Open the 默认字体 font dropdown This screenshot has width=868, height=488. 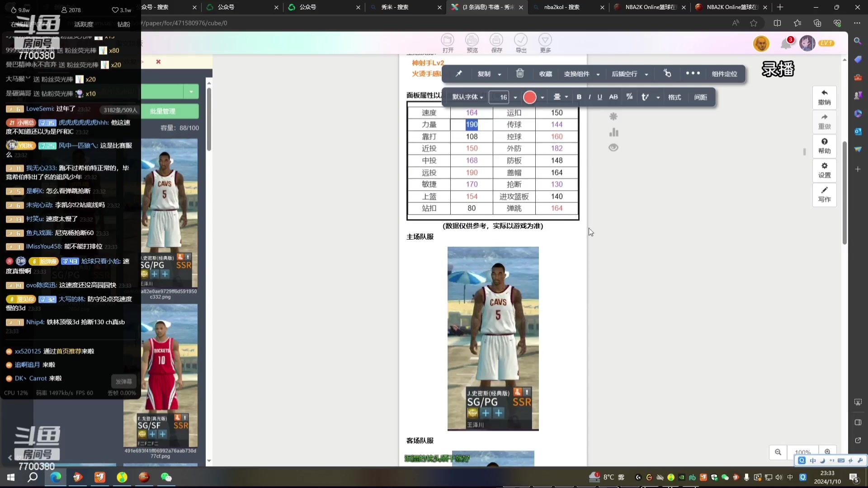tap(468, 97)
